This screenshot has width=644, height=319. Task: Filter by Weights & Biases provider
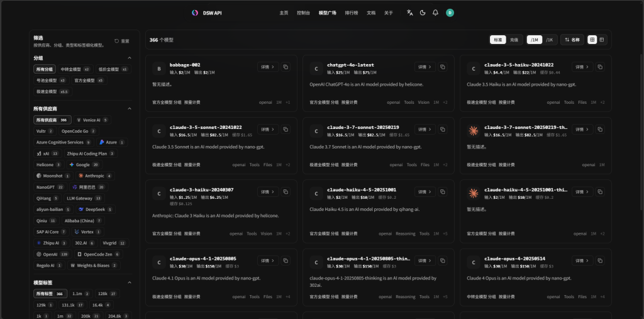(x=94, y=266)
